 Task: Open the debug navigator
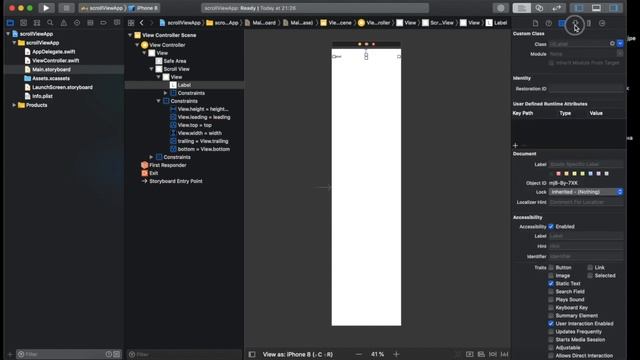pos(90,23)
